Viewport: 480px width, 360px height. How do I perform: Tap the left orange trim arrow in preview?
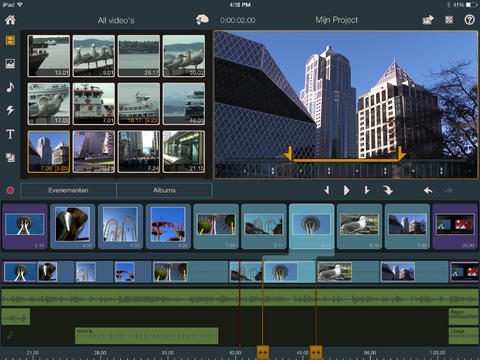[x=289, y=154]
